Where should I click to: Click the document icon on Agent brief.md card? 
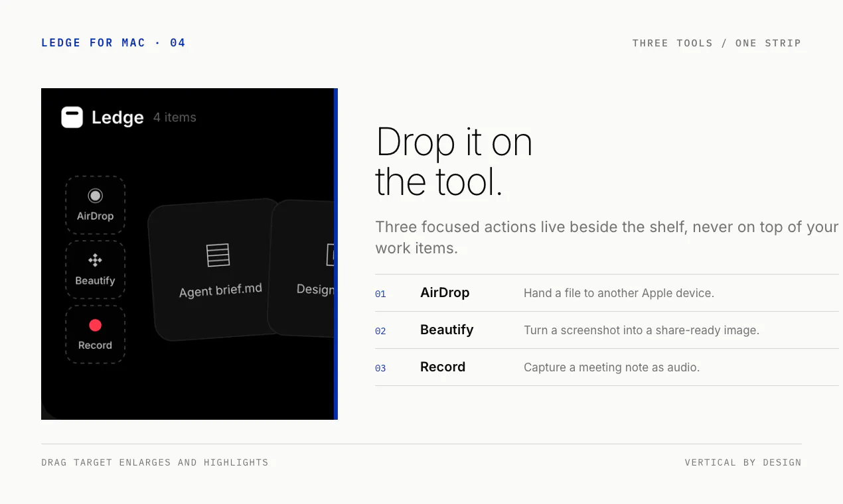coord(218,255)
